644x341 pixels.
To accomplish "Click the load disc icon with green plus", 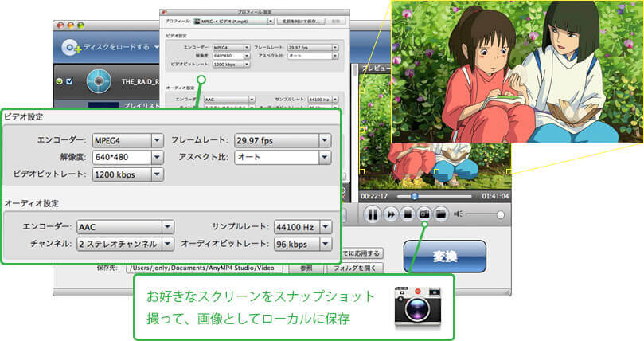I will click(x=72, y=48).
